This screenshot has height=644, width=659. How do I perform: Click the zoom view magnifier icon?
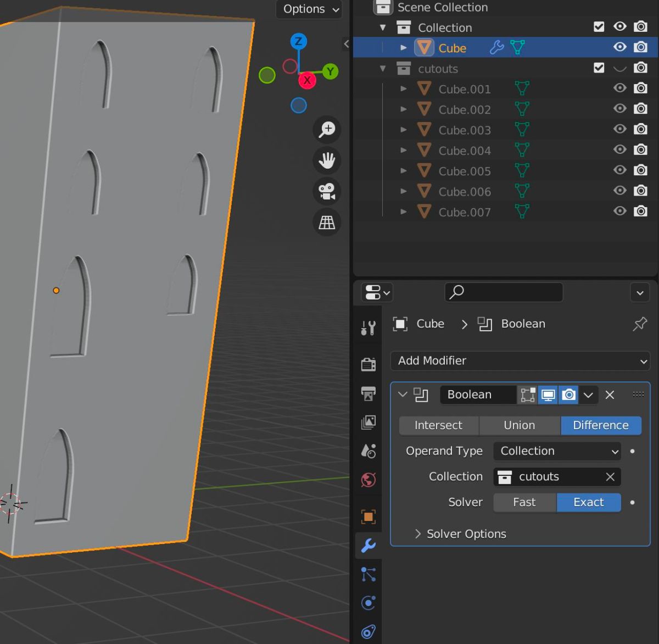(x=327, y=130)
